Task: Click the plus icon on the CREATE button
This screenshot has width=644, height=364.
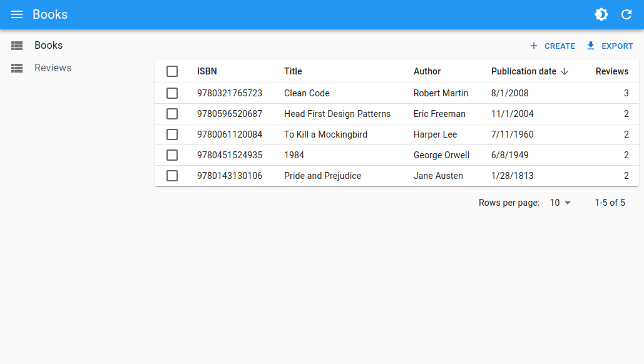Action: 533,46
